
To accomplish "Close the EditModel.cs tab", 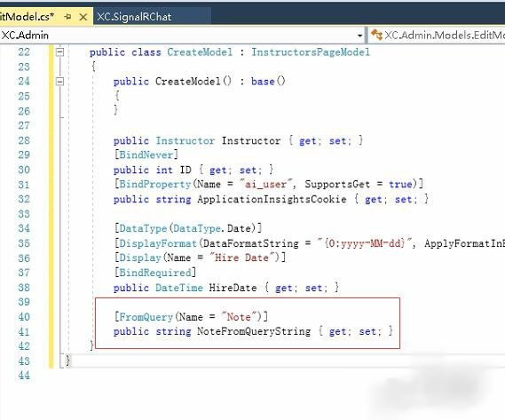I will point(83,17).
